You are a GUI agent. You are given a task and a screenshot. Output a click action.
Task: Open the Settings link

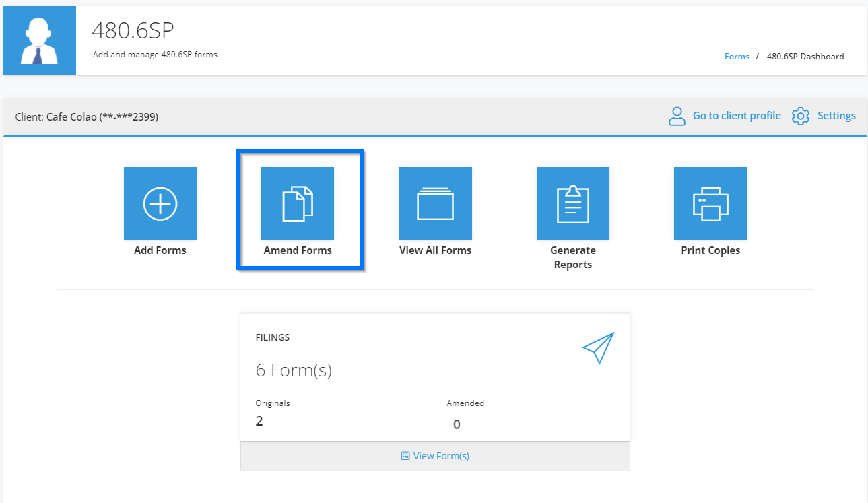pos(836,116)
